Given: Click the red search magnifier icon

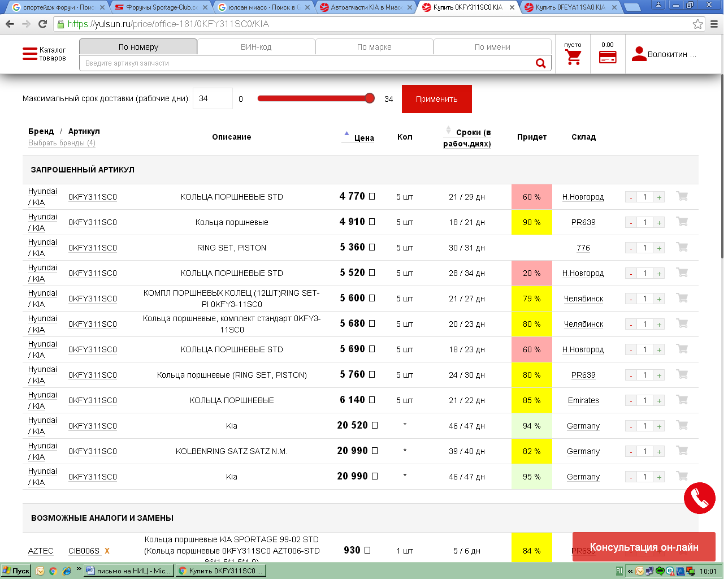Looking at the screenshot, I should pos(540,63).
